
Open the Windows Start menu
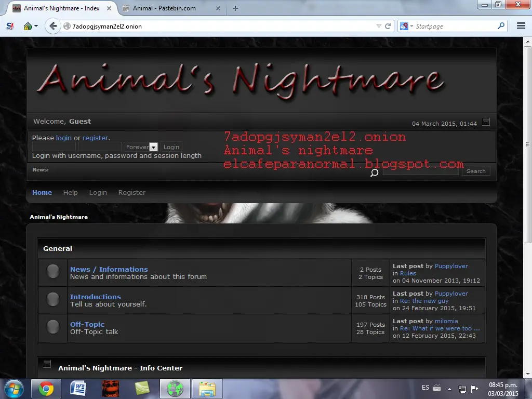[14, 389]
